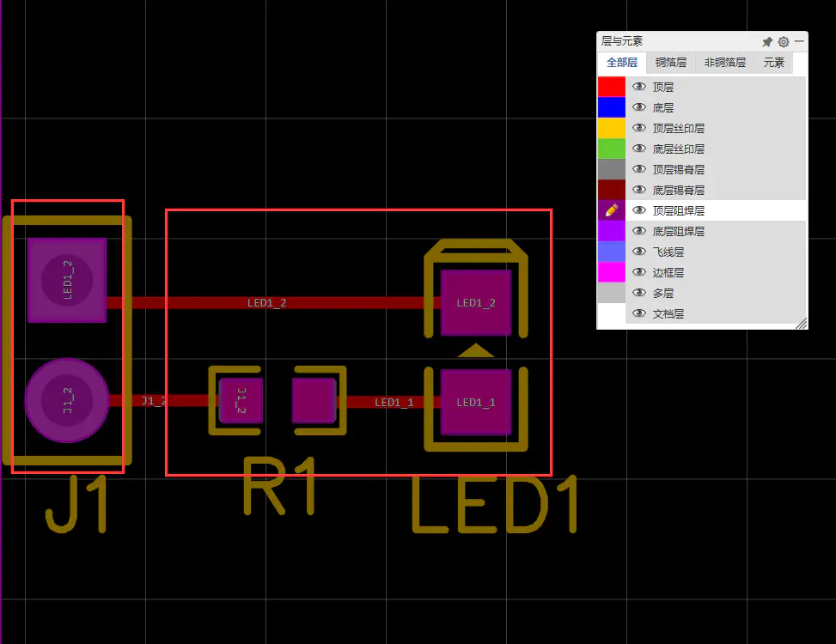This screenshot has width=836, height=644.
Task: Click the pencil icon on 顶层阻焊层
Action: [x=612, y=210]
